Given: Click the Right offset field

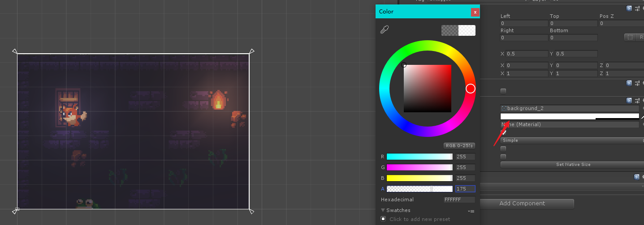Looking at the screenshot, I should point(524,38).
